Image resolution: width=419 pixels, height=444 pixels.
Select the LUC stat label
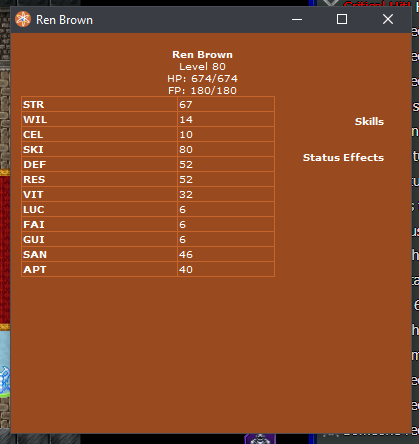pyautogui.click(x=33, y=210)
